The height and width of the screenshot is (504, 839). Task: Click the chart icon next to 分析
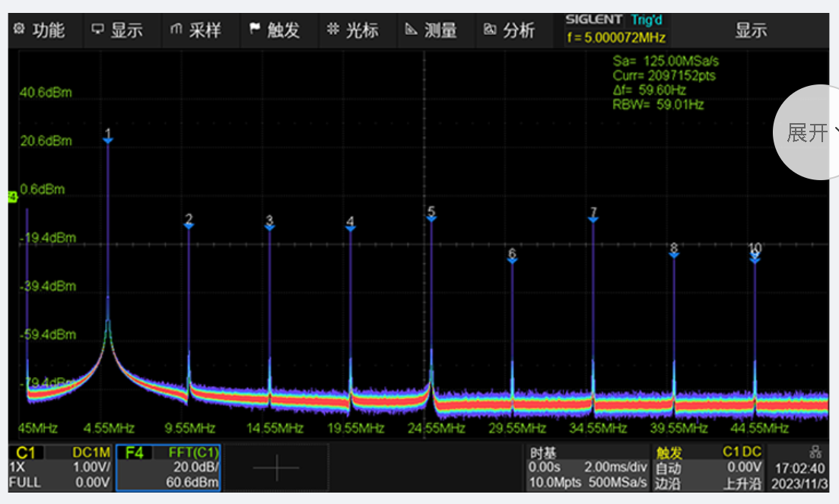pyautogui.click(x=490, y=29)
